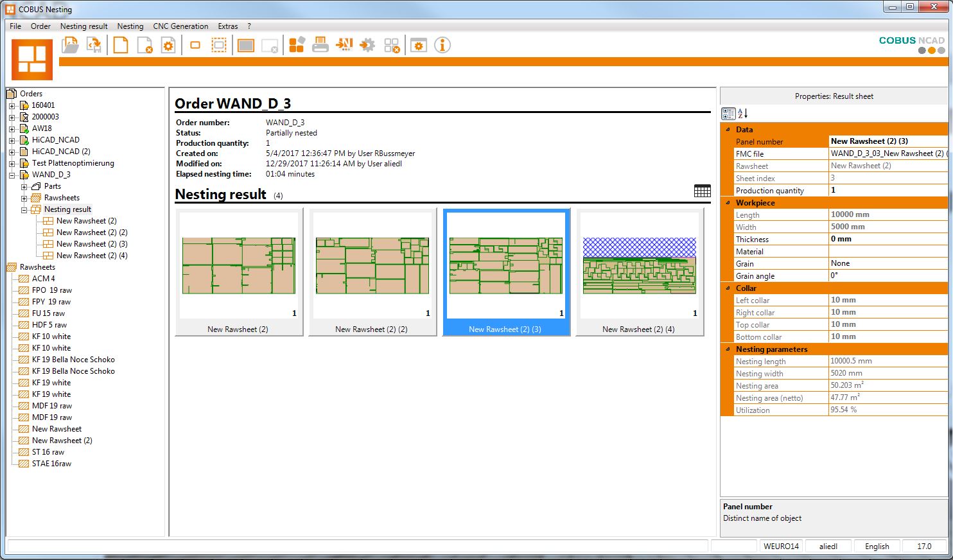Collapse the Data properties section

(x=728, y=130)
